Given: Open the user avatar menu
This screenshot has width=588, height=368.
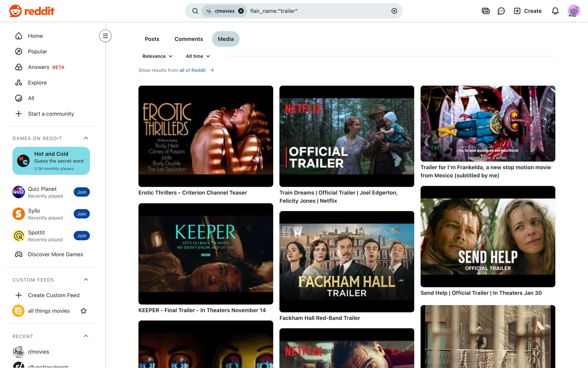Looking at the screenshot, I should point(574,11).
